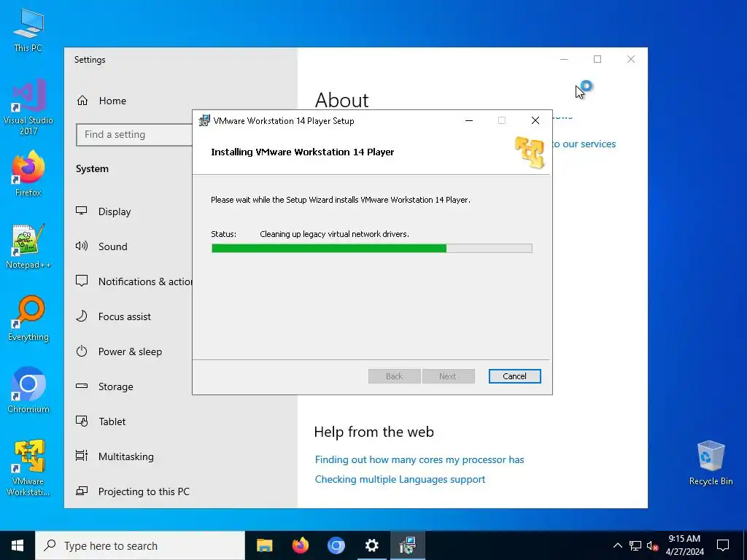The width and height of the screenshot is (747, 560).
Task: Open the Action Center notifications icon
Action: pos(723,545)
